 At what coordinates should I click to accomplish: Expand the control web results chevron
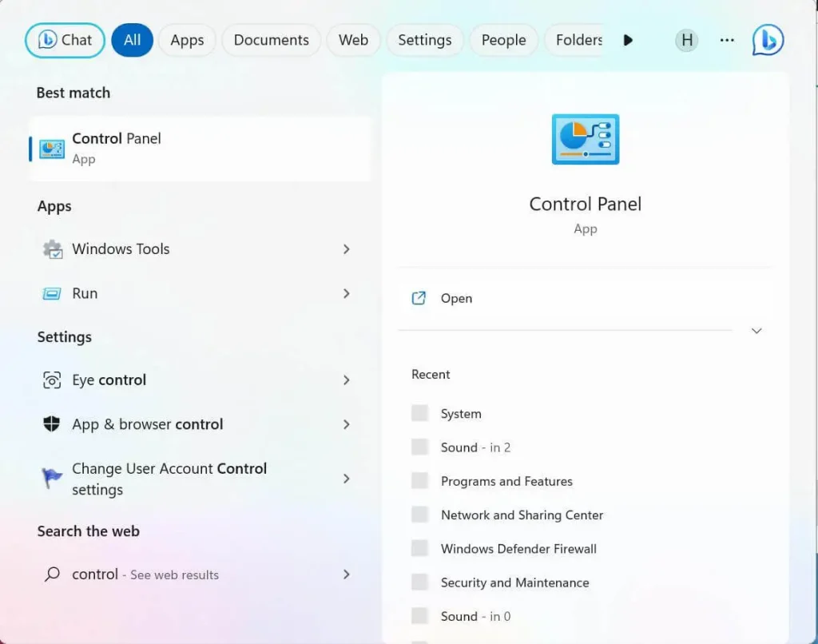pyautogui.click(x=347, y=574)
